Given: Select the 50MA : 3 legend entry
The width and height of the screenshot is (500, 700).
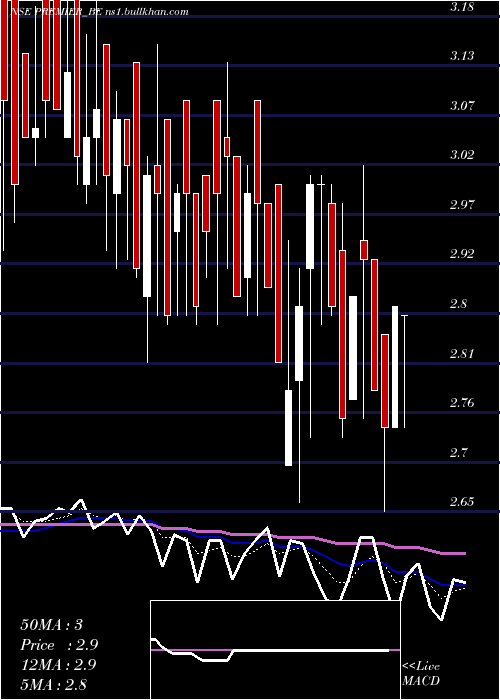Looking at the screenshot, I should 52,625.
